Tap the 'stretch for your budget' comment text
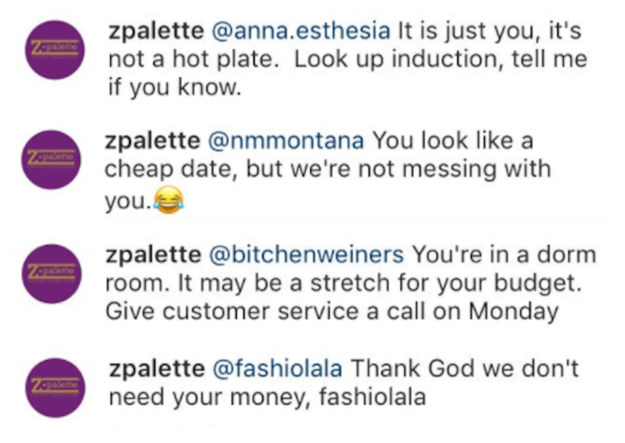The height and width of the screenshot is (443, 625). click(x=446, y=284)
